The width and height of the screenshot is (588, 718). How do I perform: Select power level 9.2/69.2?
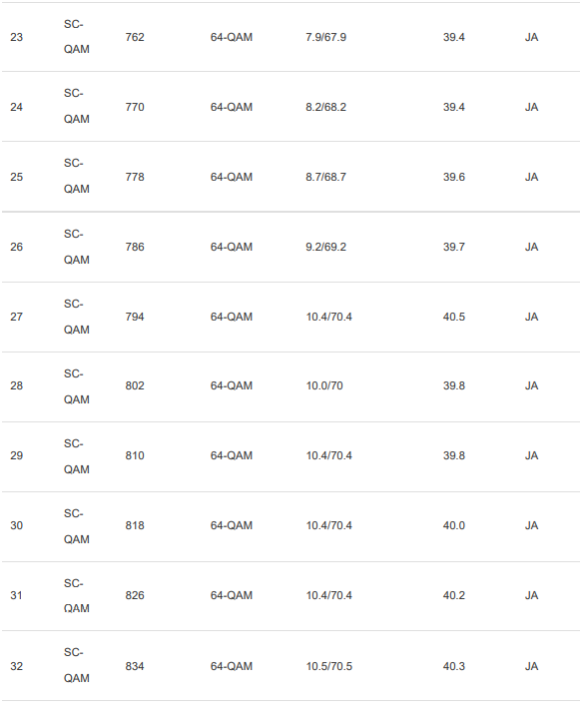325,248
